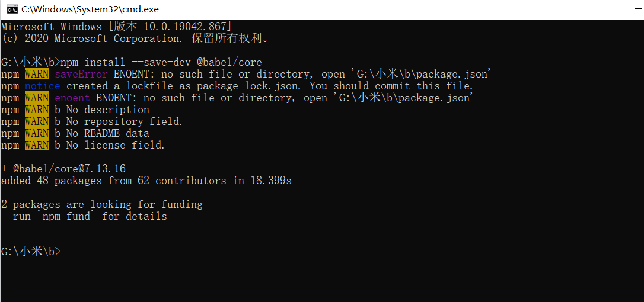Click the No repository field warning text

click(x=124, y=122)
